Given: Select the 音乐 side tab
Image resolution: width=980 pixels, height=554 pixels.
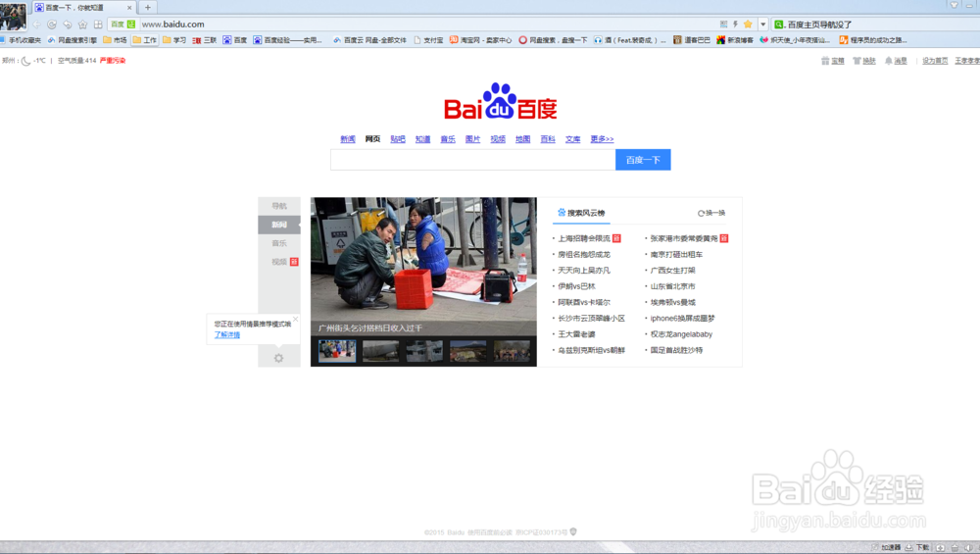Looking at the screenshot, I should point(278,243).
